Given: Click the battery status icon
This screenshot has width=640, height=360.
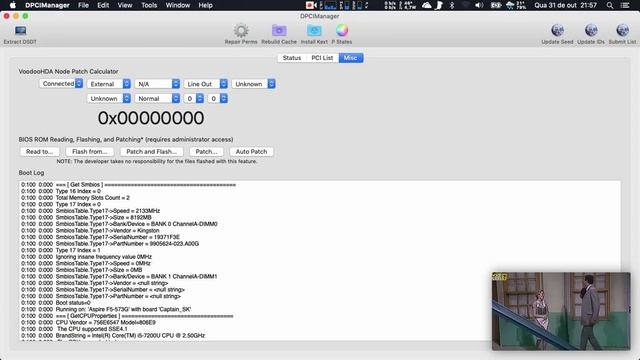Looking at the screenshot, I should (x=496, y=5).
